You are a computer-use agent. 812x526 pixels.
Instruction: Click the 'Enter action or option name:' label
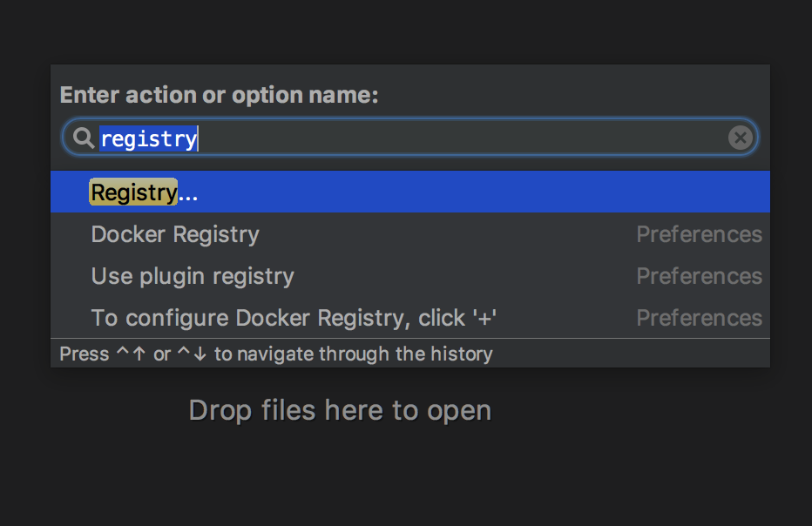[x=219, y=95]
